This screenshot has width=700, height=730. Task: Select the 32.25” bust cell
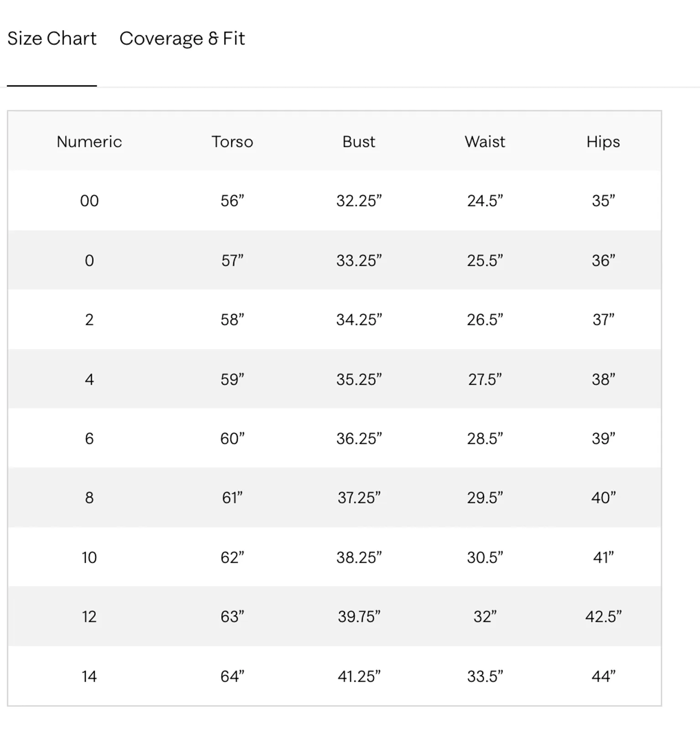(x=359, y=201)
